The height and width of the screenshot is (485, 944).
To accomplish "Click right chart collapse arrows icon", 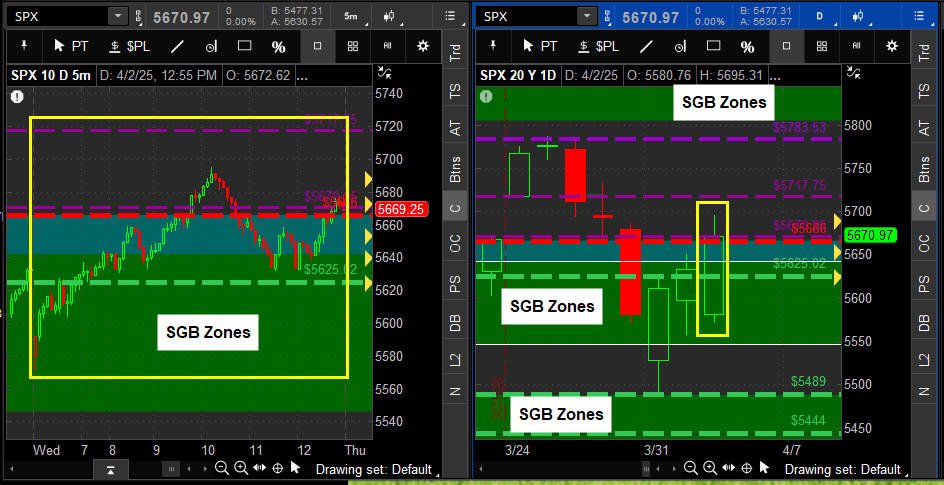I will [x=854, y=73].
